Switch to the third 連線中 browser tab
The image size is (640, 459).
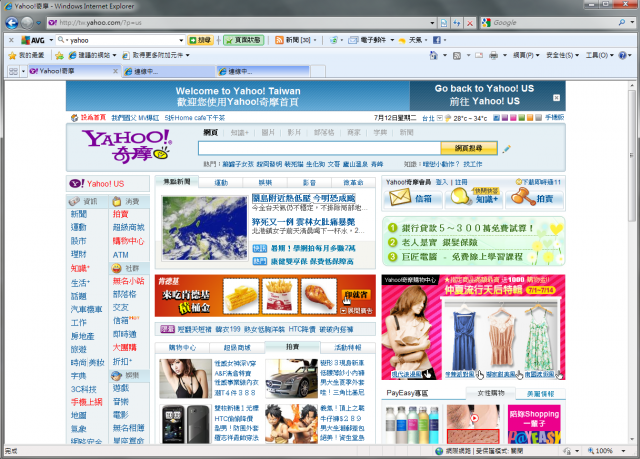coord(263,71)
